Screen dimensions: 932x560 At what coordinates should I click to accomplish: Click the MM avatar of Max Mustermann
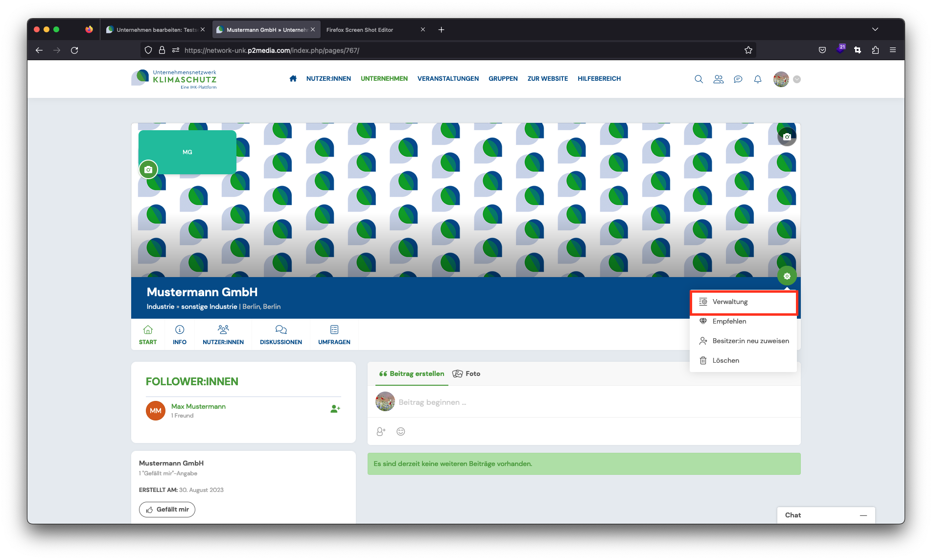156,410
